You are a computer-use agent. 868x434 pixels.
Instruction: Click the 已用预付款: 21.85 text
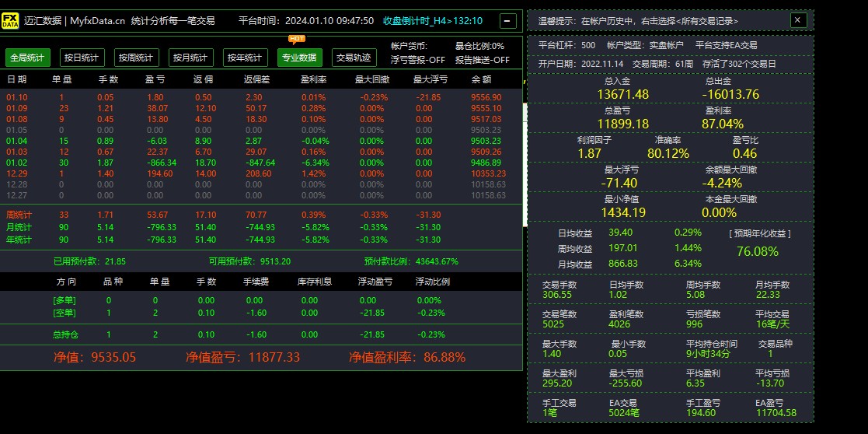89,261
